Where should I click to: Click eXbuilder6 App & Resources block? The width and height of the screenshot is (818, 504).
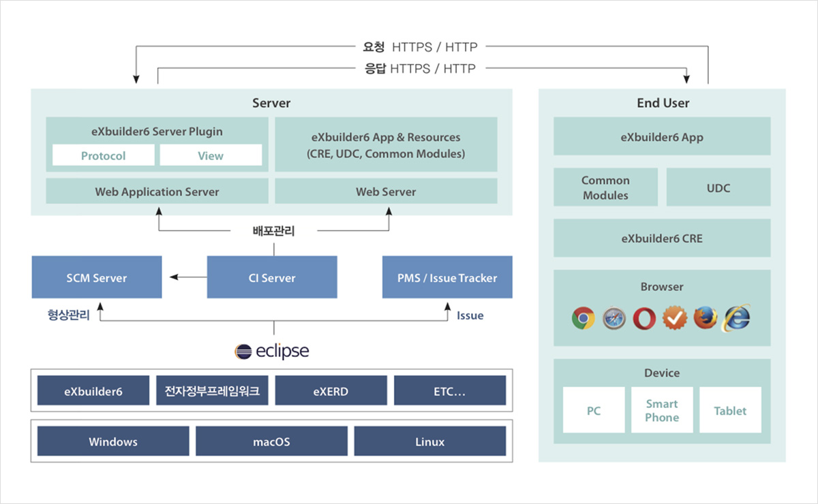click(386, 144)
